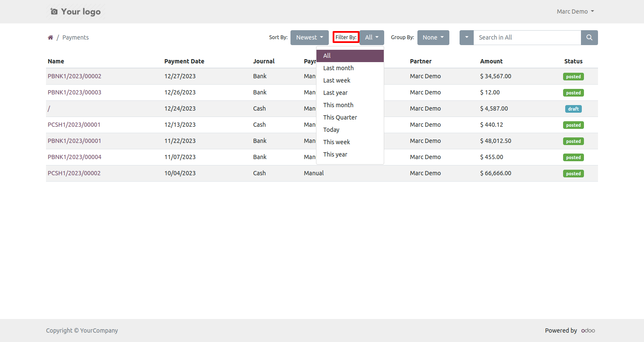The width and height of the screenshot is (644, 342).
Task: Click the Partner column header
Action: click(x=421, y=61)
